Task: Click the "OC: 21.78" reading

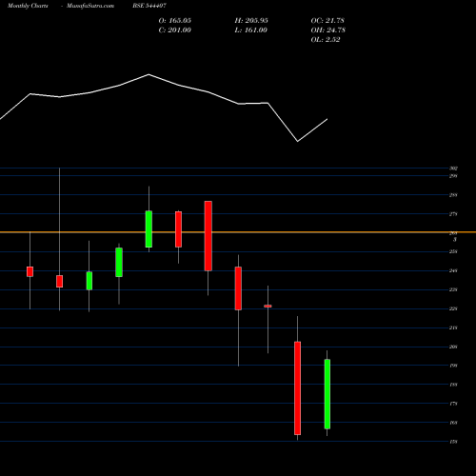Action: (x=327, y=21)
